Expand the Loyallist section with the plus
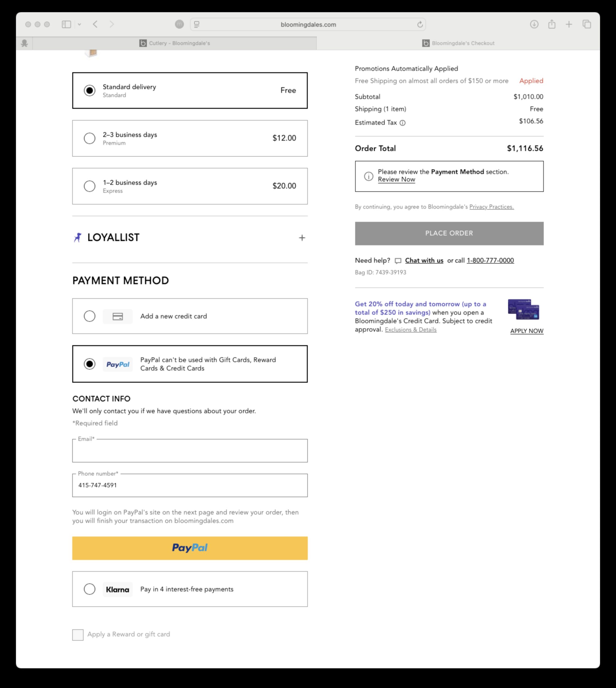 click(302, 238)
